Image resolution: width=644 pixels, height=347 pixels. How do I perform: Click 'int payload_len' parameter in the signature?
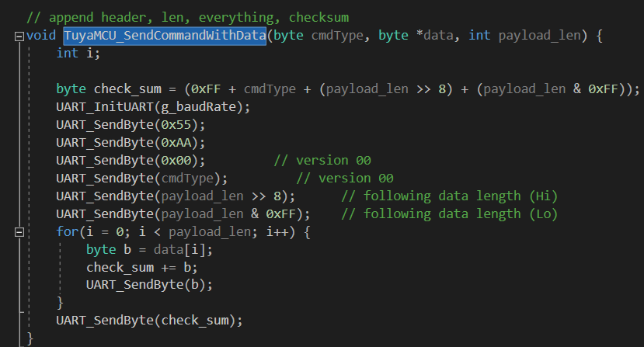pyautogui.click(x=525, y=36)
